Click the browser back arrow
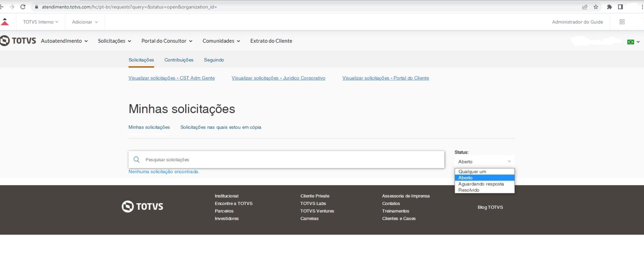 pyautogui.click(x=1, y=7)
